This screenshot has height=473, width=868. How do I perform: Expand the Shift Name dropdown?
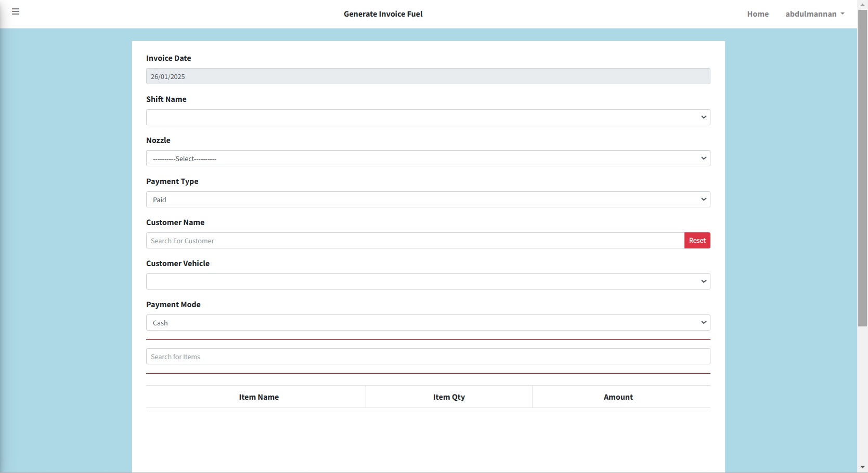click(427, 117)
